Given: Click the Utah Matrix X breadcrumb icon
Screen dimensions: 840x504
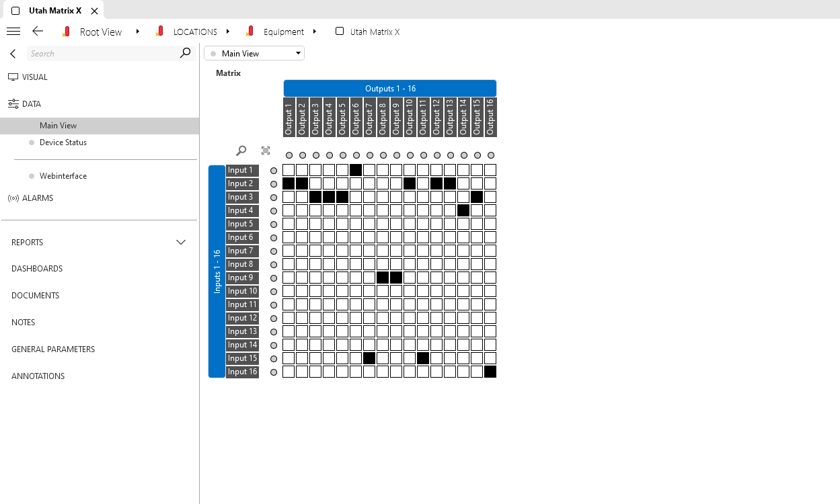Looking at the screenshot, I should 340,31.
